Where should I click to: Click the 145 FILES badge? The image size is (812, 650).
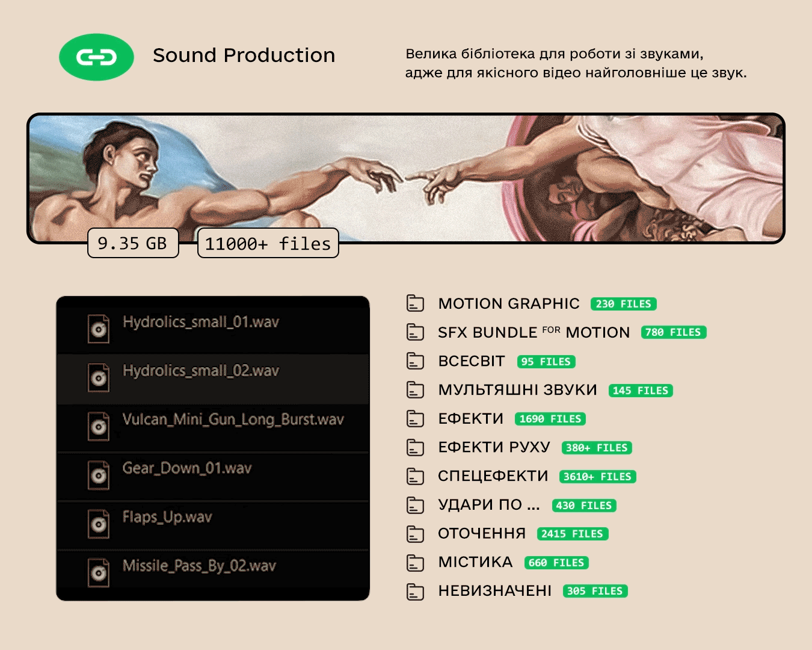pos(641,391)
